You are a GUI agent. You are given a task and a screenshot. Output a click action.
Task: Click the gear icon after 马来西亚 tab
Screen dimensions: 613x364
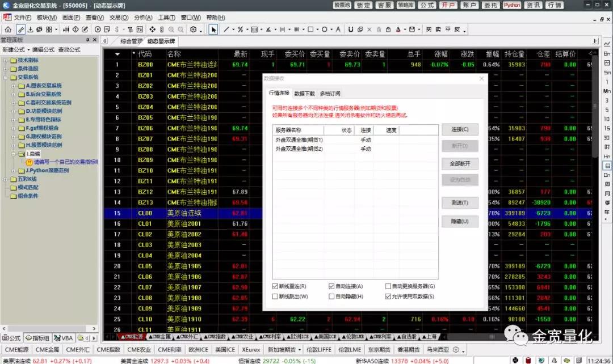click(x=456, y=350)
